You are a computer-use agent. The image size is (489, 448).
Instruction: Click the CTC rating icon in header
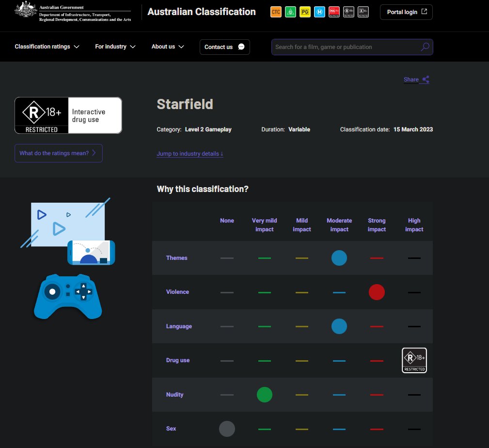coord(276,12)
